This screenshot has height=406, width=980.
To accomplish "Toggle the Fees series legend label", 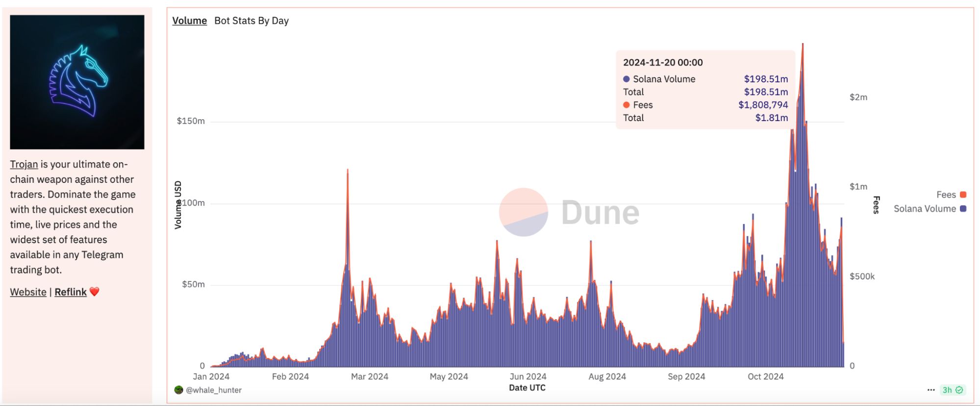I will click(946, 195).
